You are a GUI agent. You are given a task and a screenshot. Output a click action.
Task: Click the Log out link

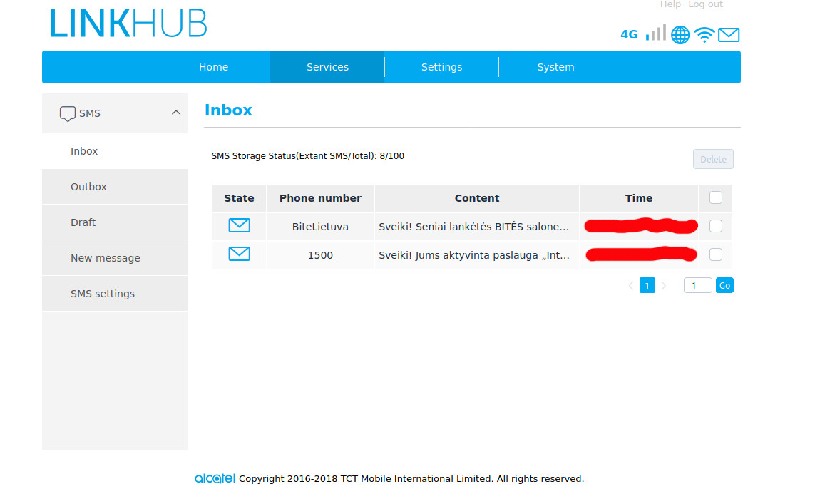coord(705,5)
